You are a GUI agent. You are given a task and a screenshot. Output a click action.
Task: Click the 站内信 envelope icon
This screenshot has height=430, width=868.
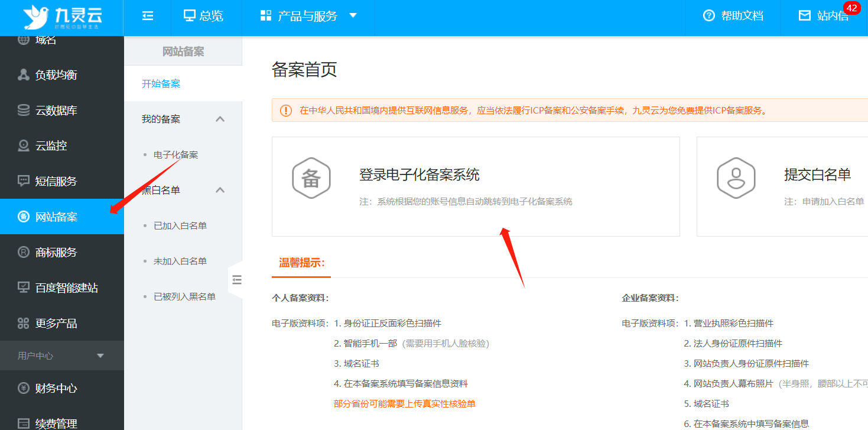point(805,16)
